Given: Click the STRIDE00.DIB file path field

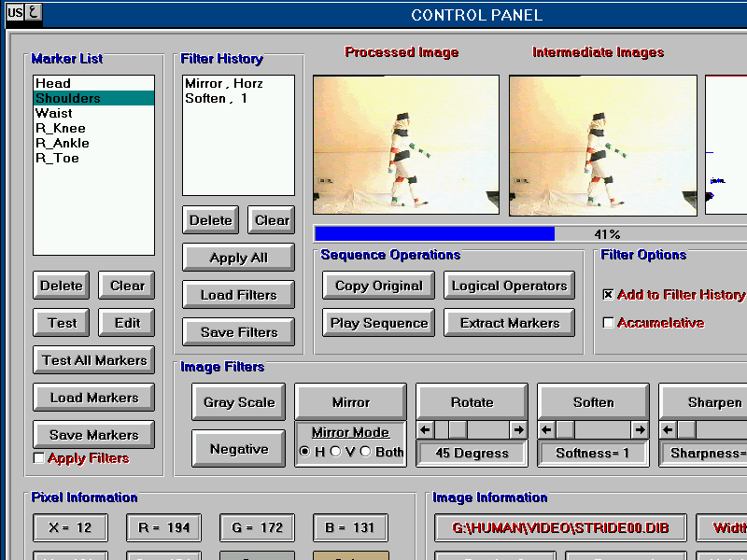Looking at the screenshot, I should click(x=560, y=527).
